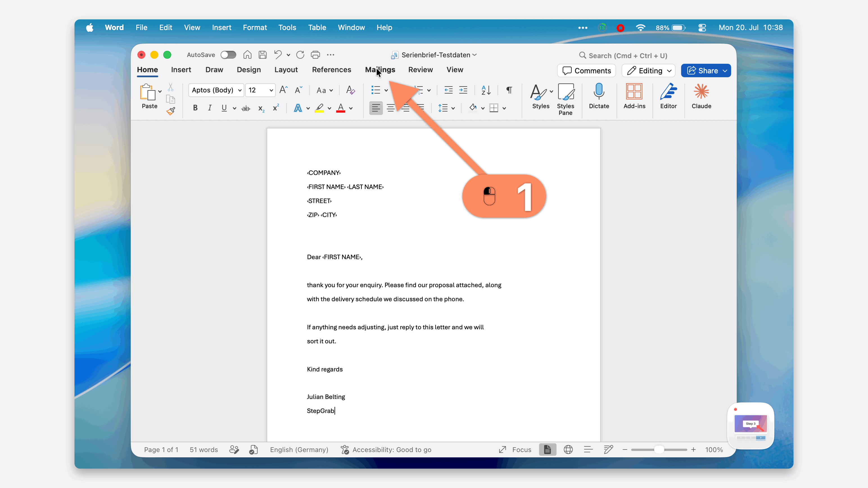The image size is (868, 488).
Task: Start Dictate with the microphone
Action: [599, 96]
